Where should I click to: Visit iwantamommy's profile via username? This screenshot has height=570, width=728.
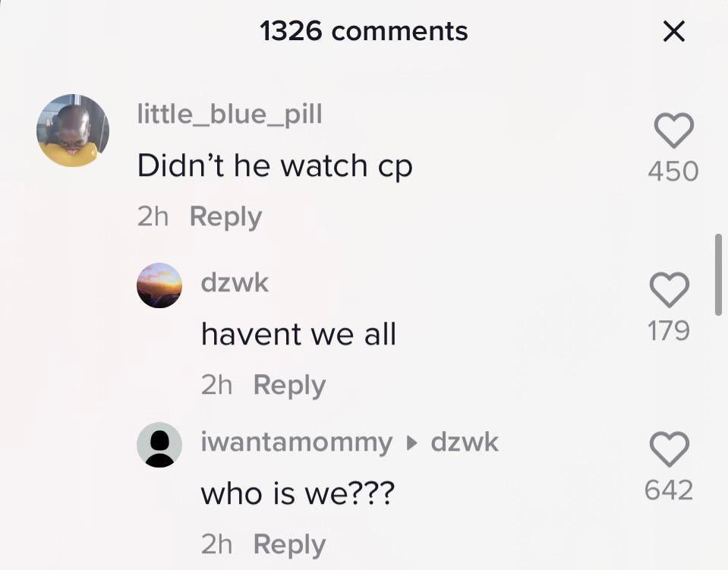pos(297,442)
